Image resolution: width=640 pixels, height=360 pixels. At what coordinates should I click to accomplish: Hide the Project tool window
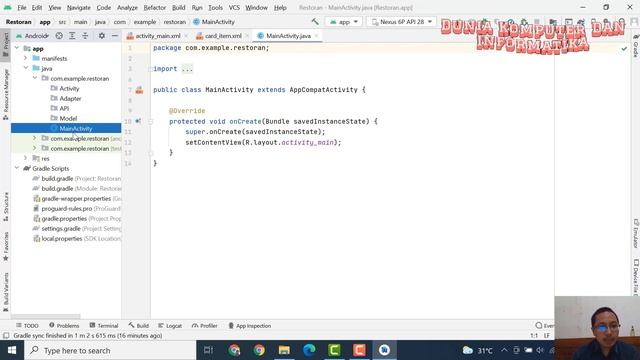(115, 36)
